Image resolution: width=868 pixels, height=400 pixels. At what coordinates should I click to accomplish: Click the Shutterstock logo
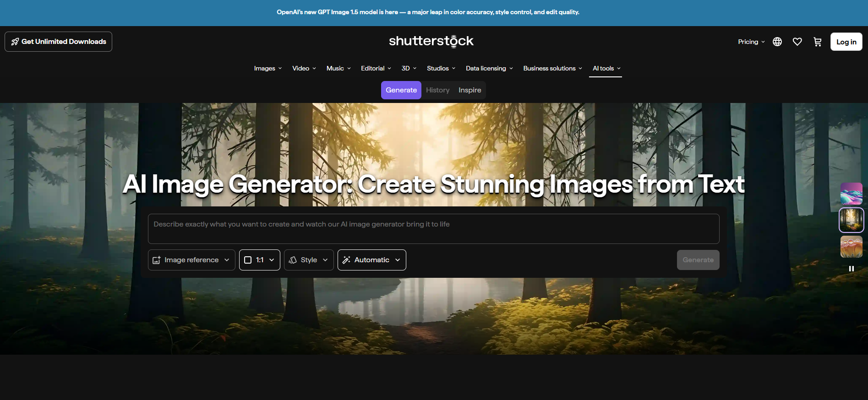[431, 41]
